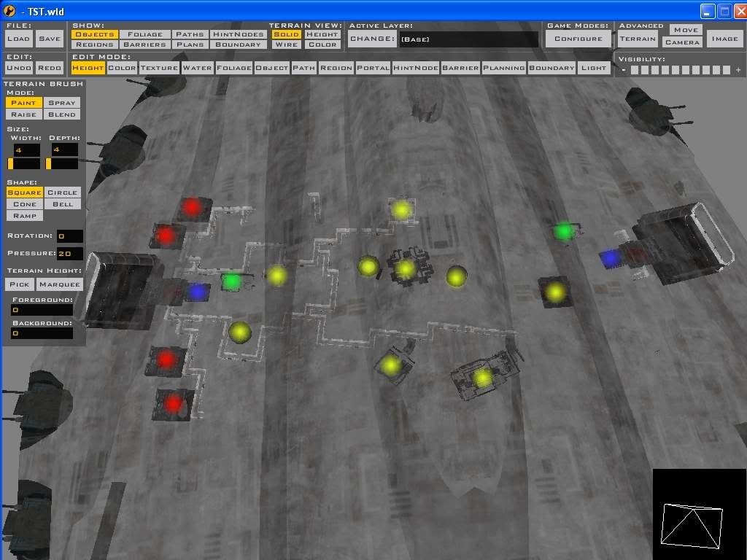The width and height of the screenshot is (747, 560).
Task: Switch edit mode to Color
Action: pos(122,68)
